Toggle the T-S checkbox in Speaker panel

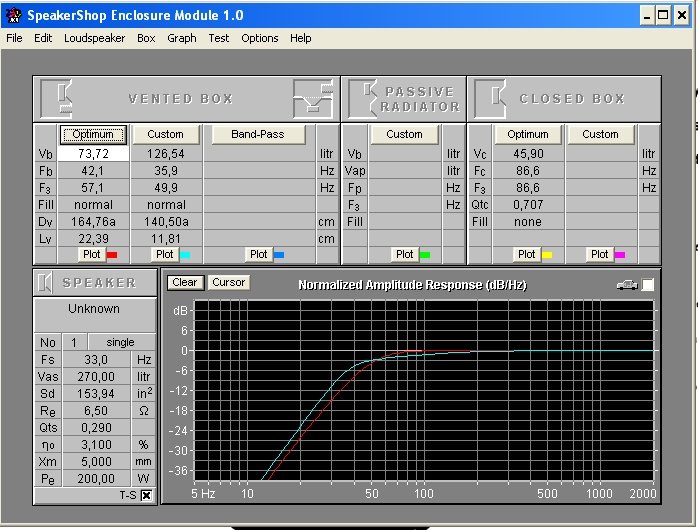coord(146,495)
